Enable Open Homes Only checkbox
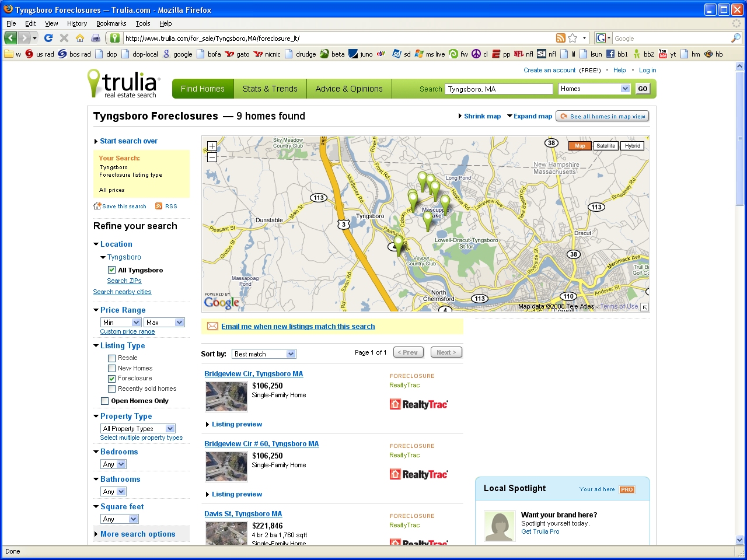Image resolution: width=747 pixels, height=560 pixels. (x=104, y=401)
